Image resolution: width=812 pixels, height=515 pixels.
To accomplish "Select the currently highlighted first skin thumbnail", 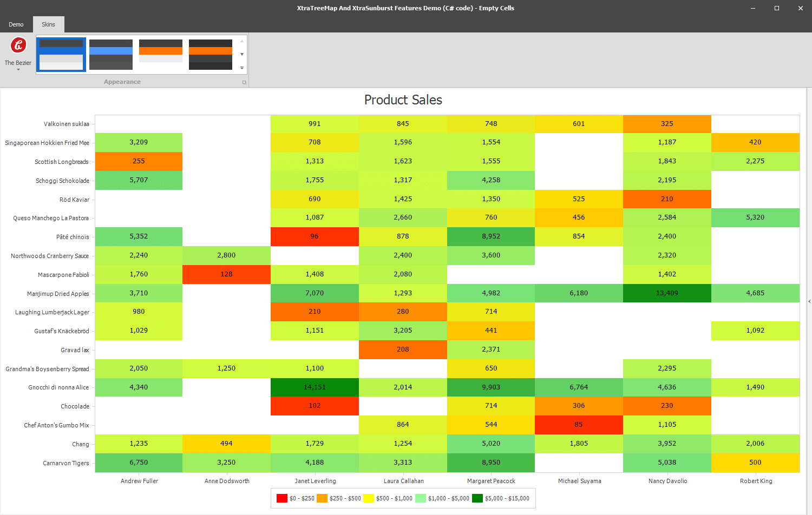I will tap(61, 54).
